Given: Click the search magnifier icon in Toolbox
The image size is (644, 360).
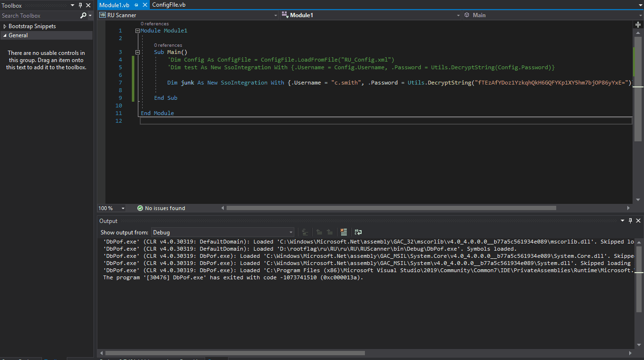Looking at the screenshot, I should [x=83, y=16].
